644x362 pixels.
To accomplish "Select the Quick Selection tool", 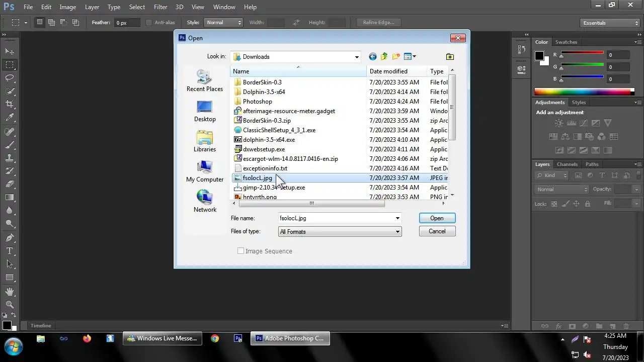I will point(10,90).
